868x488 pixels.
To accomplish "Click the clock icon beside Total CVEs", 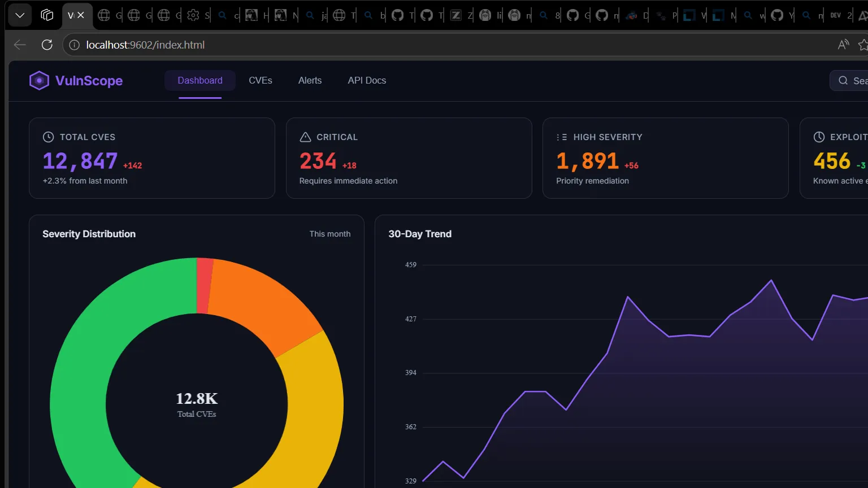I will [49, 137].
